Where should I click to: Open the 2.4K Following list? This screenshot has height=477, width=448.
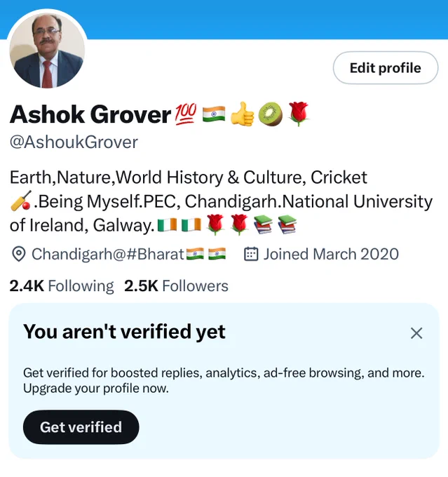tap(62, 286)
